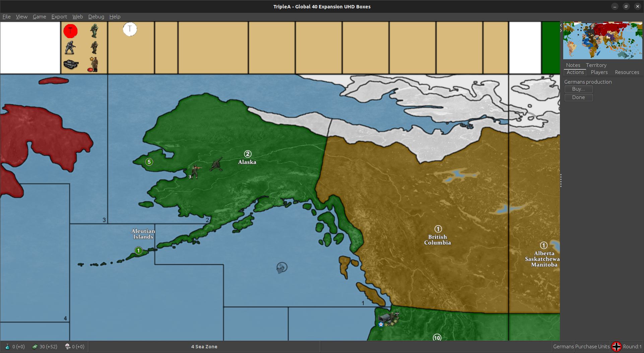
Task: Click the circled 10 territory value marker
Action: point(437,338)
